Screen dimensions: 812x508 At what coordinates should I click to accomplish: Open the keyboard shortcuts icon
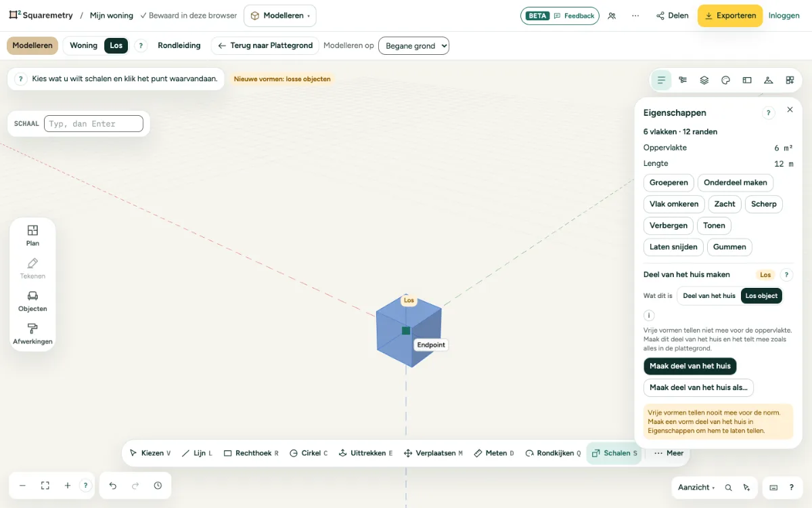(773, 488)
